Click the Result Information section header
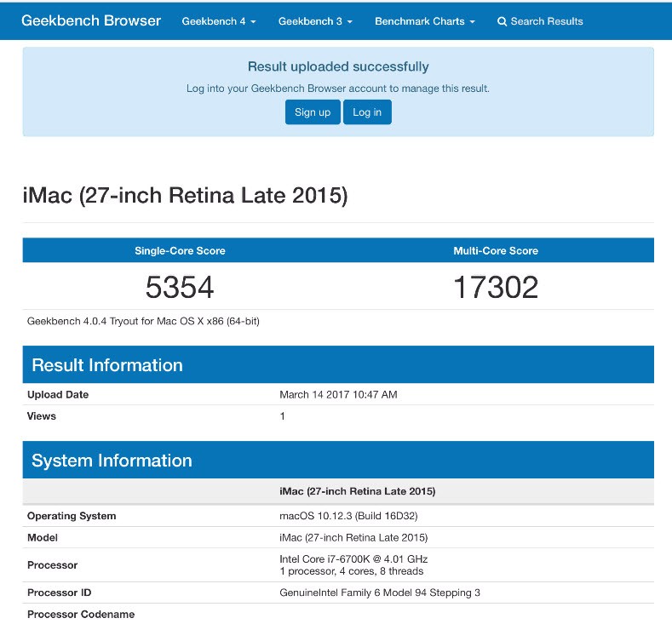 point(107,365)
